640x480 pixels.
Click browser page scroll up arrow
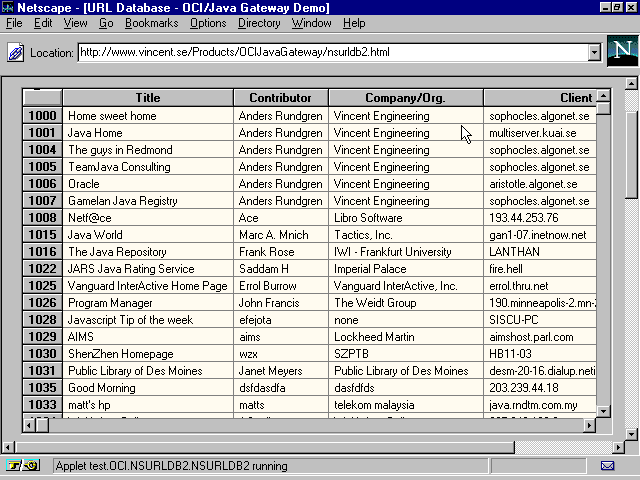click(631, 84)
